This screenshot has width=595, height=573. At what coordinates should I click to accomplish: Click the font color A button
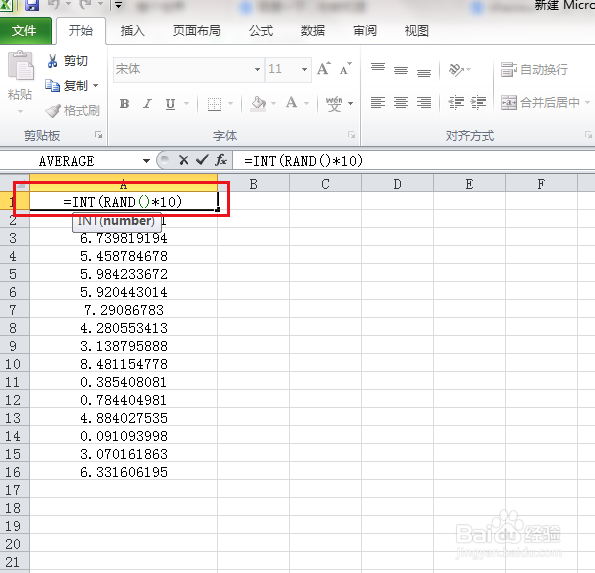pyautogui.click(x=291, y=102)
